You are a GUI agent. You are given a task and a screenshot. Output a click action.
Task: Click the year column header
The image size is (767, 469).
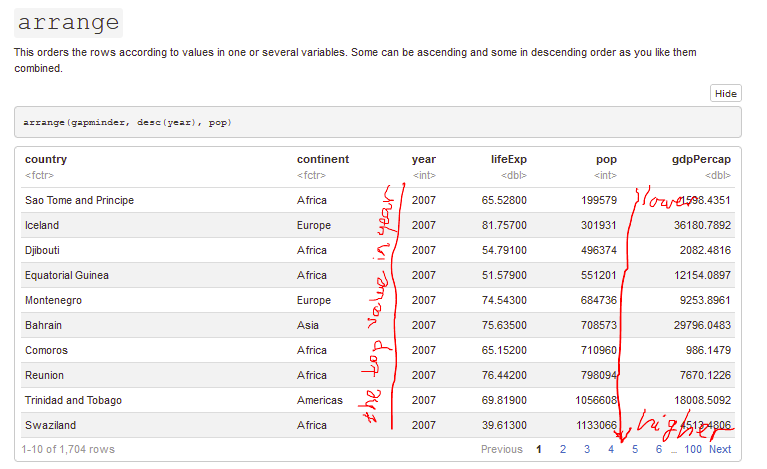(424, 159)
